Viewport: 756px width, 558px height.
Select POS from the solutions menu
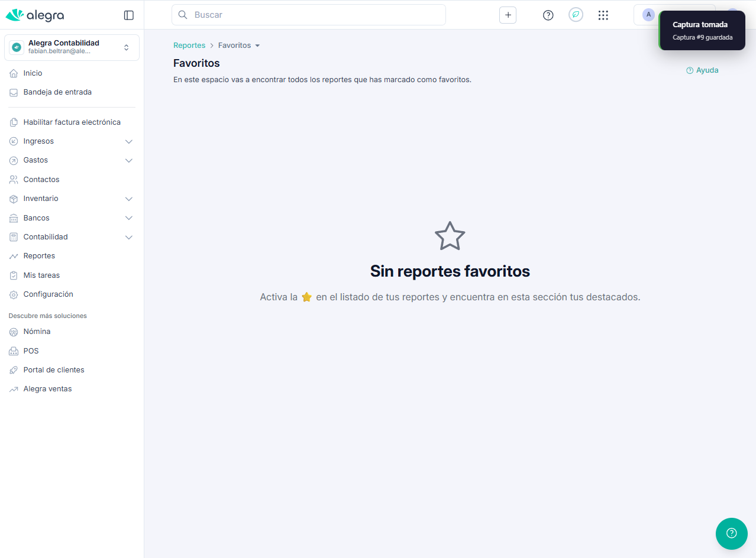[31, 351]
